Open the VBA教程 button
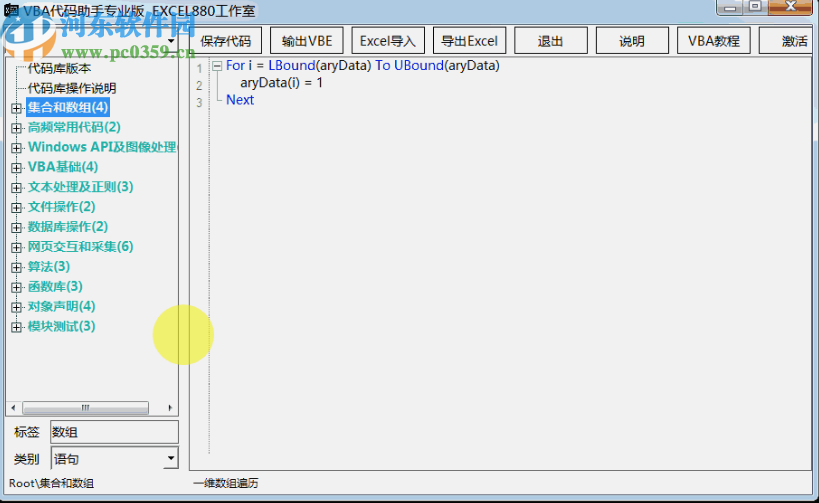The height and width of the screenshot is (503, 819). pos(713,41)
